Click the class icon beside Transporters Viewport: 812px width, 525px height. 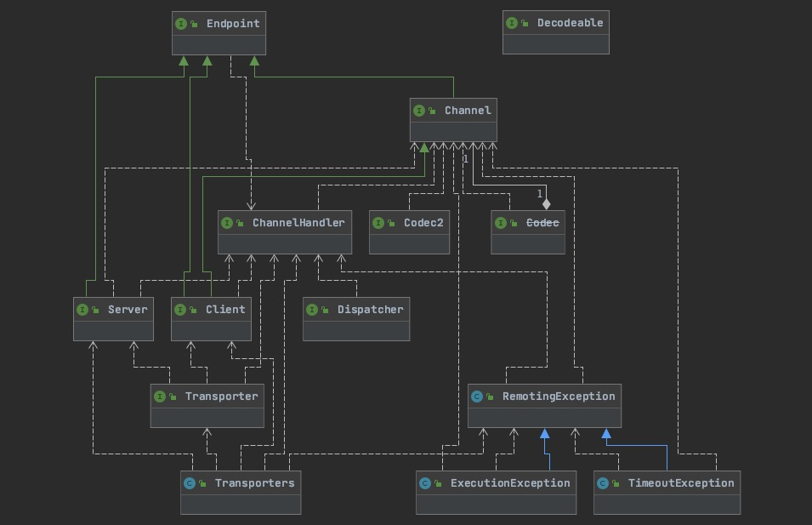(x=189, y=483)
